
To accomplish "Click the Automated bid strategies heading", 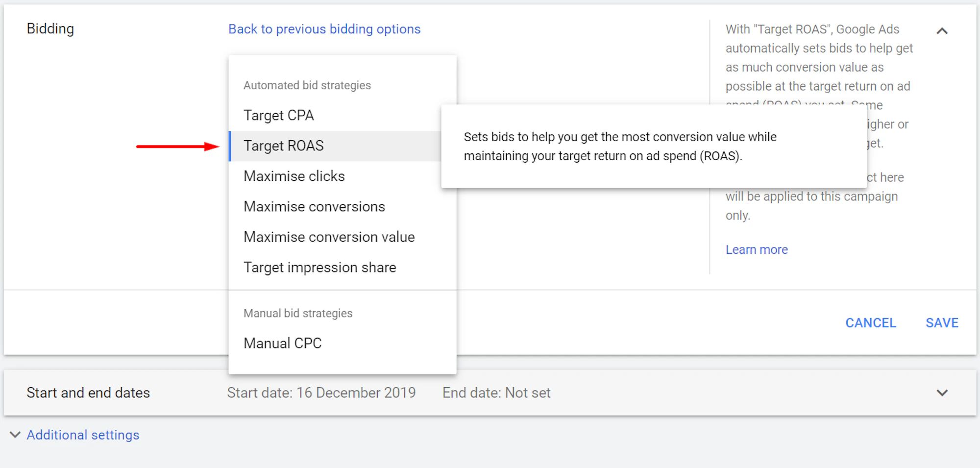I will coord(307,85).
